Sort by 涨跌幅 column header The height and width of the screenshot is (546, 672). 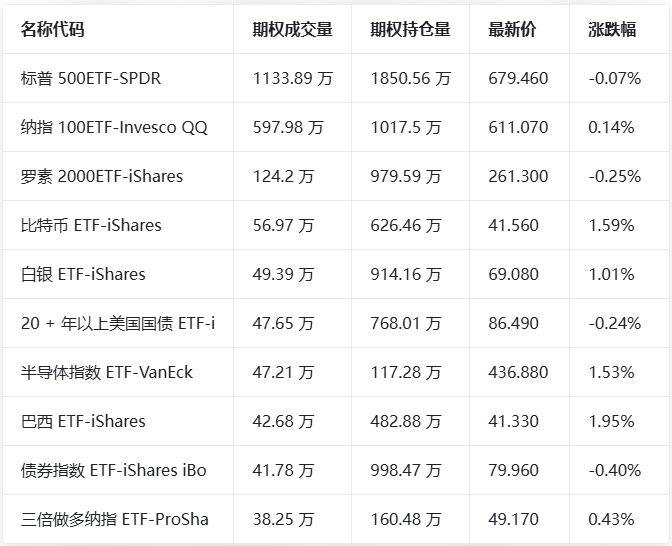coord(612,29)
